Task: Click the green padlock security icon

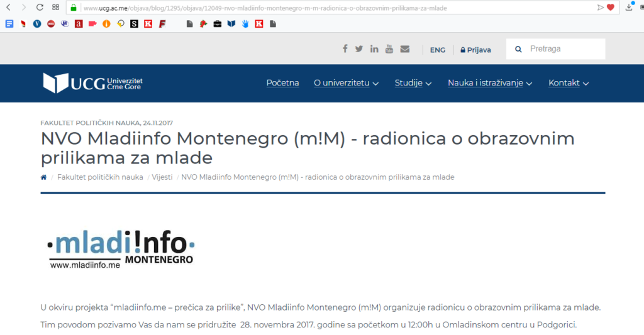Action: [74, 8]
